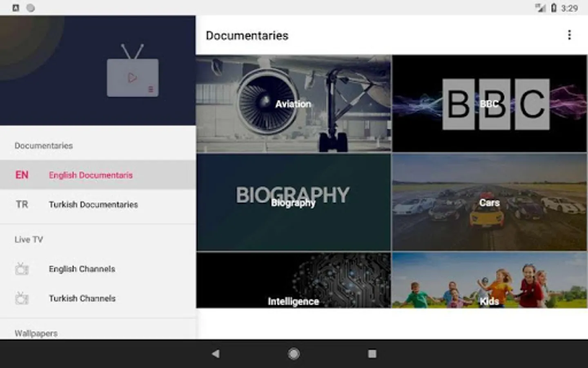Open the BBC documentary category
588x368 pixels.
[x=490, y=103]
